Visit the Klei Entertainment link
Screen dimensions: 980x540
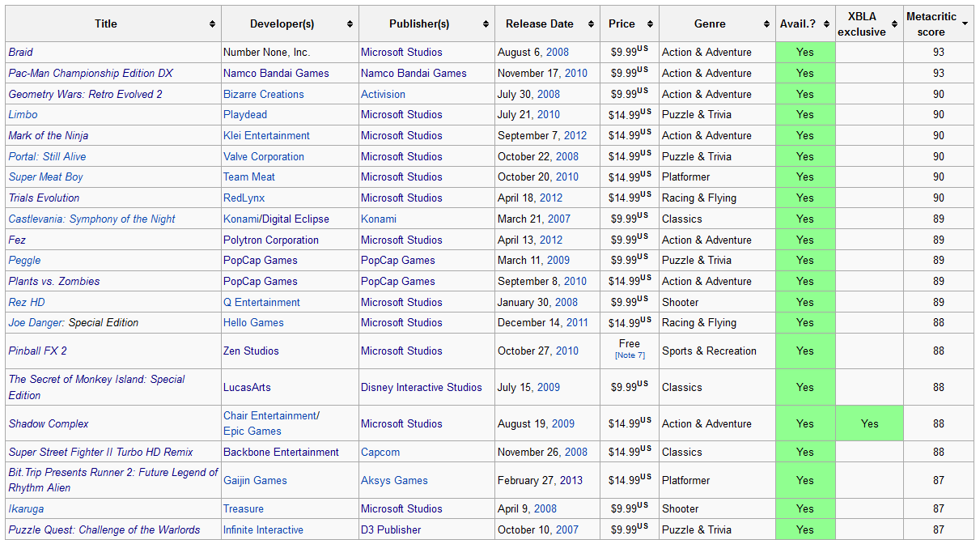pyautogui.click(x=266, y=136)
